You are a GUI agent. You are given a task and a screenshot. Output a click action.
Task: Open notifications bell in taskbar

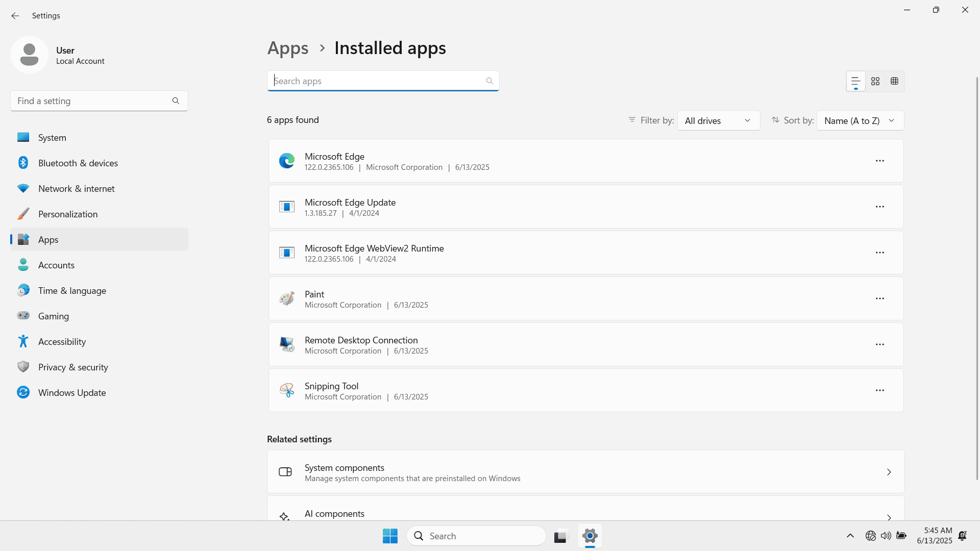pos(963,536)
